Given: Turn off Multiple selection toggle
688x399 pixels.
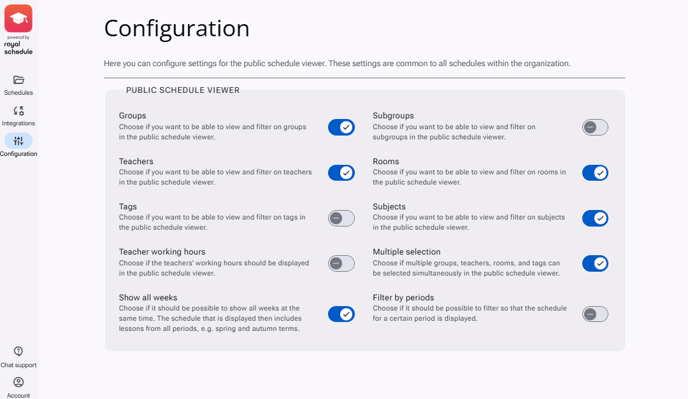Looking at the screenshot, I should coord(595,263).
